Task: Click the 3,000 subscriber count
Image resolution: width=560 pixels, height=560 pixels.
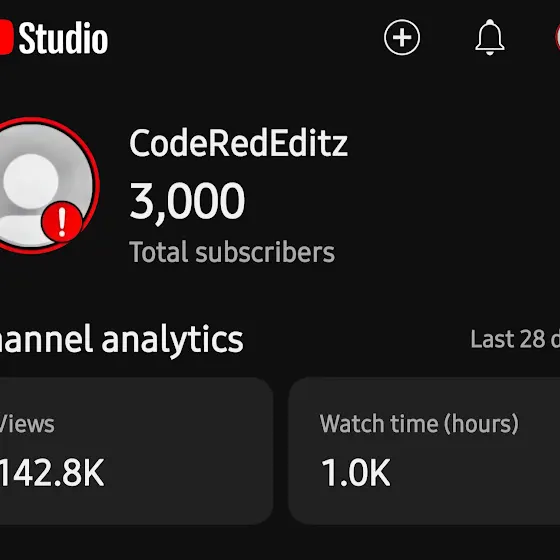Action: pos(187,202)
